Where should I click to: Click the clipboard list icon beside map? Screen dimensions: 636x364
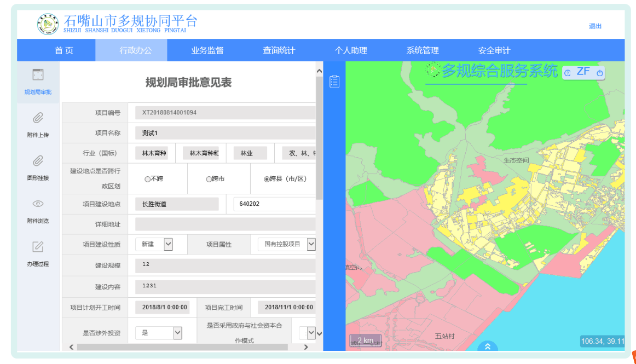334,82
